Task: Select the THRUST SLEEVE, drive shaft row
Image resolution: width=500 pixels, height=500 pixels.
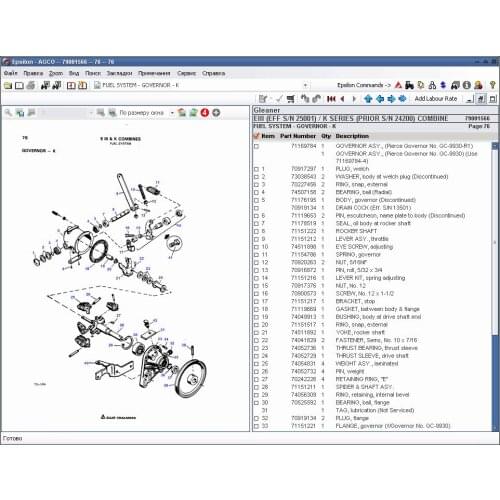Action: (372, 356)
